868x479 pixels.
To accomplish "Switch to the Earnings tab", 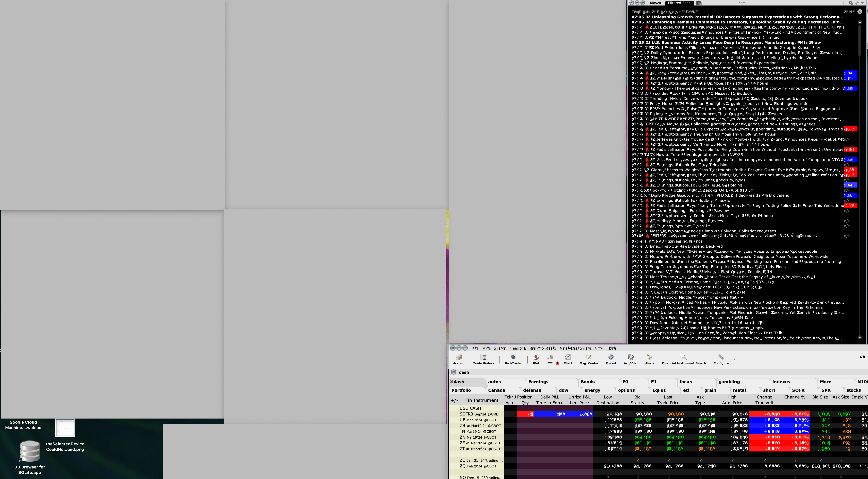I will 538,382.
